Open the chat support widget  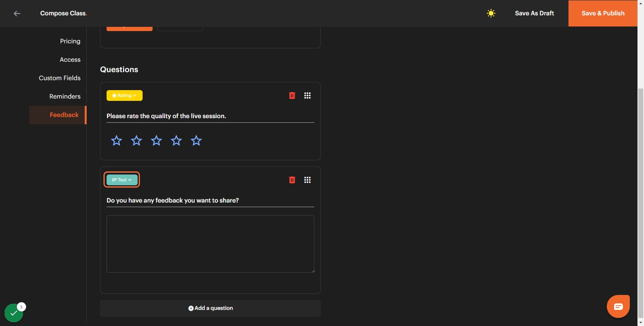(x=618, y=306)
